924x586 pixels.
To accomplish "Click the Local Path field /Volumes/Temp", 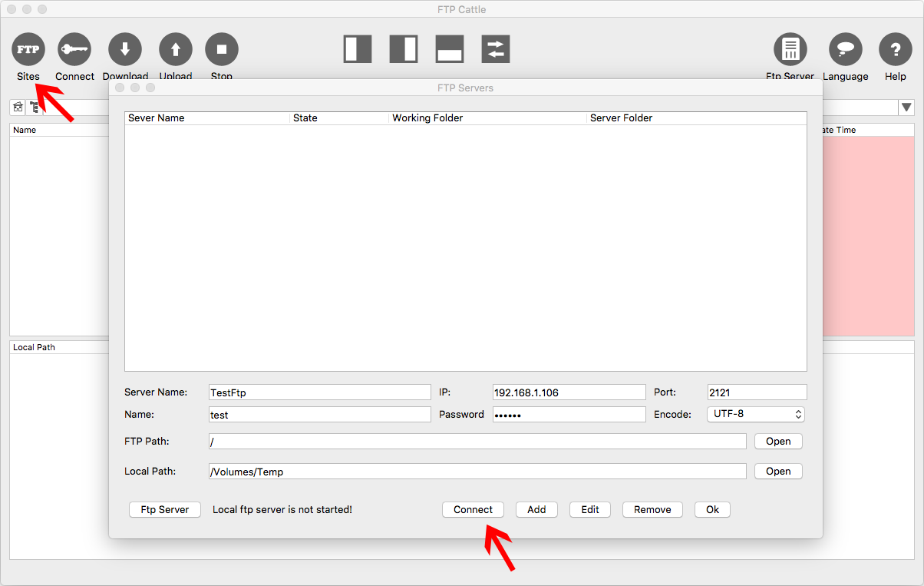I will coord(477,471).
